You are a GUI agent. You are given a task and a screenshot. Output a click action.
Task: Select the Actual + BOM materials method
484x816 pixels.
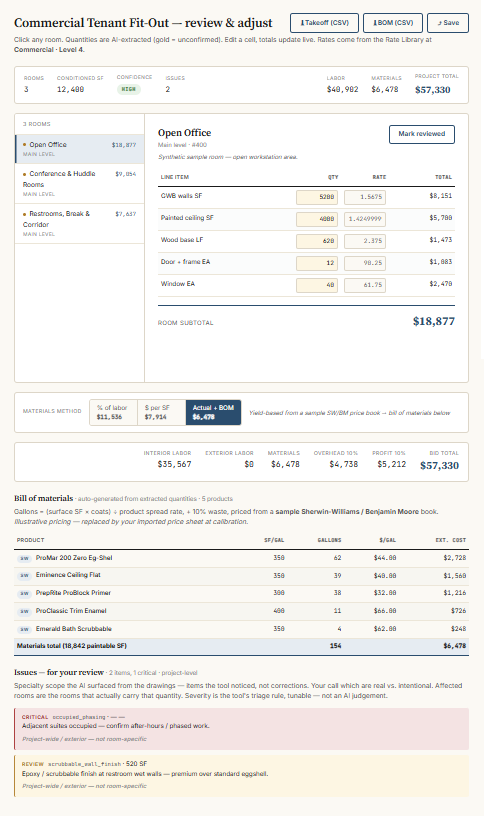point(213,412)
